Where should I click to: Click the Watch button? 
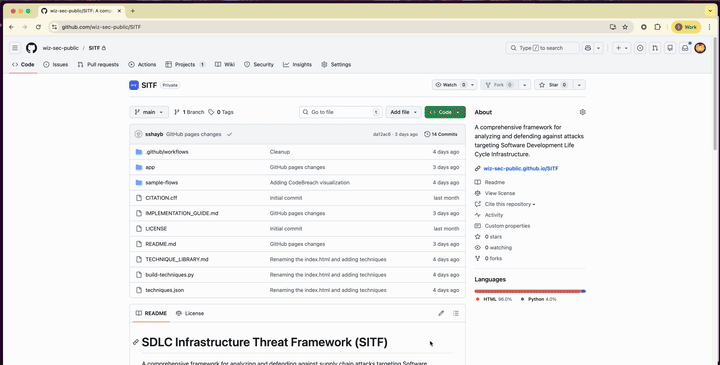click(450, 85)
